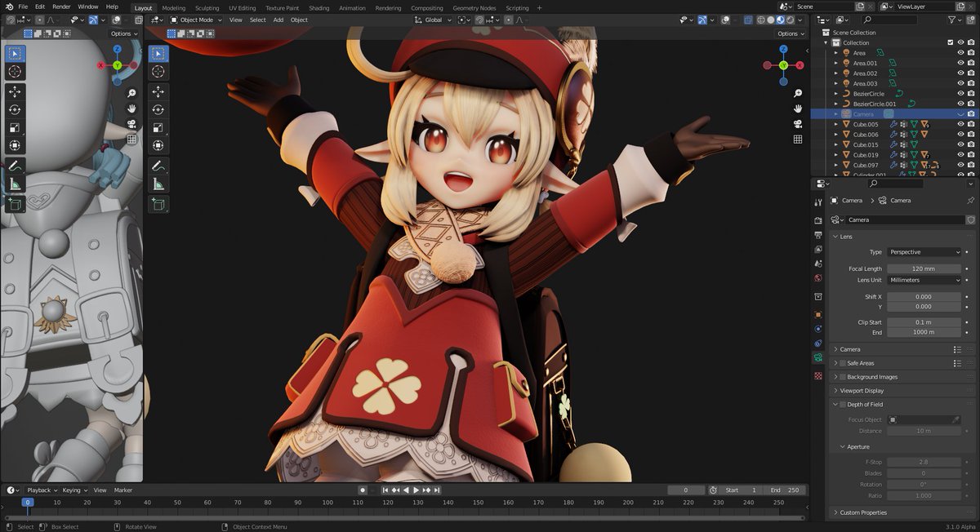
Task: Select the Move tool in main viewport
Action: (158, 92)
